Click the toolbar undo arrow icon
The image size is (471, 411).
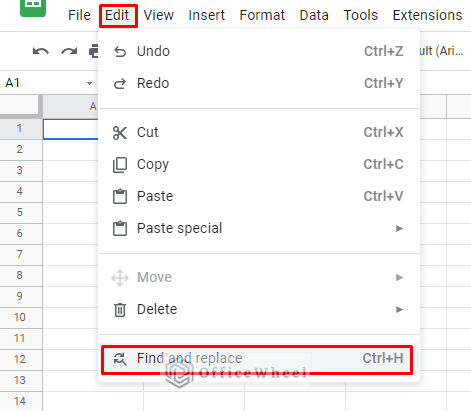(41, 51)
